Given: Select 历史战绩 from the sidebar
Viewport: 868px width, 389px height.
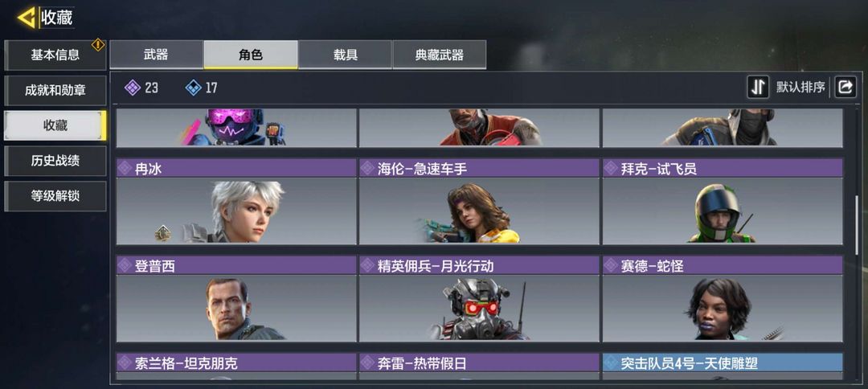Looking at the screenshot, I should pos(55,161).
